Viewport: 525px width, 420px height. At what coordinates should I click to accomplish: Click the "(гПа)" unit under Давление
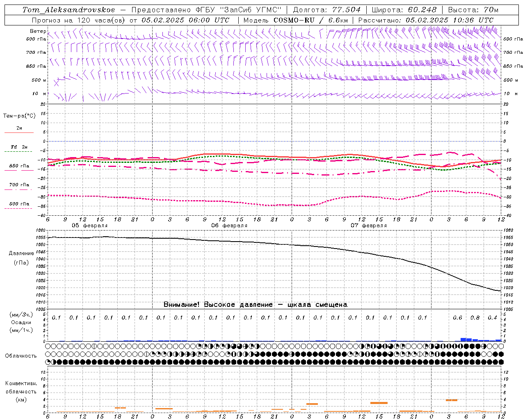(x=21, y=262)
